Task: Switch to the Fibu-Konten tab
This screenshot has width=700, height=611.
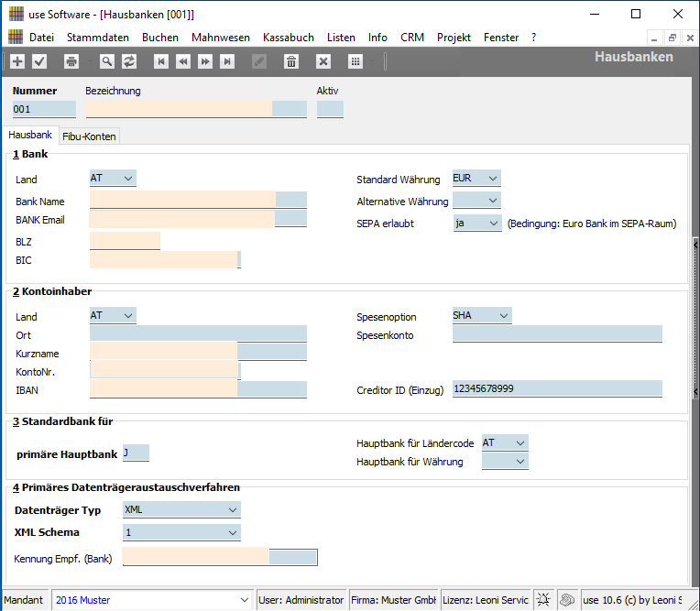Action: point(90,136)
